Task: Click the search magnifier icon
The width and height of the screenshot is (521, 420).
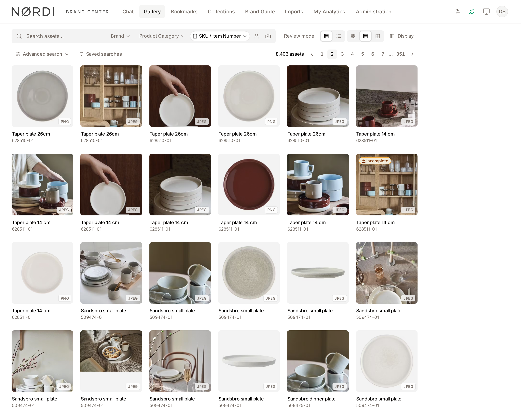Action: click(x=19, y=36)
